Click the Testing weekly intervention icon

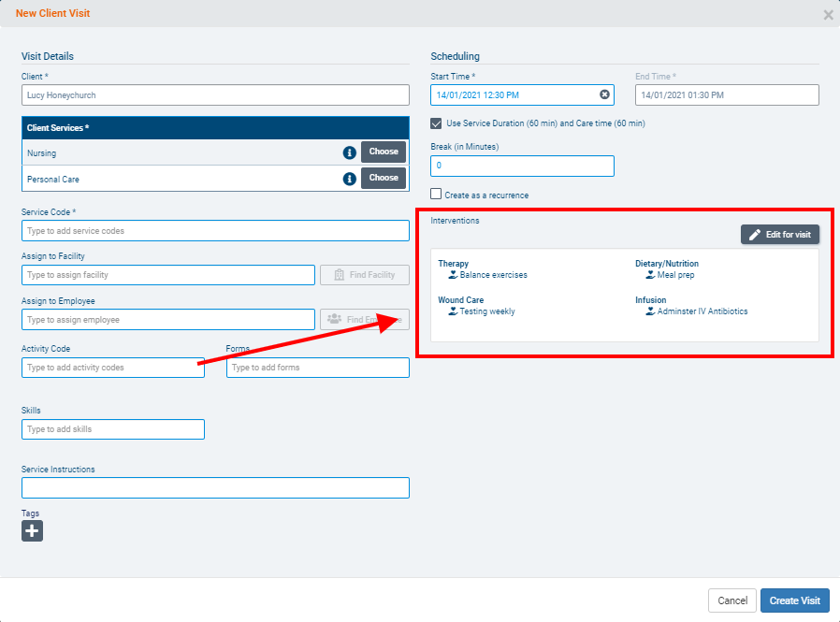pyautogui.click(x=453, y=311)
